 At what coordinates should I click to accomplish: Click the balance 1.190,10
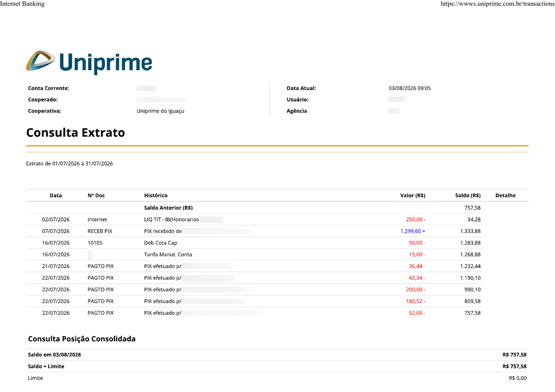pyautogui.click(x=470, y=278)
